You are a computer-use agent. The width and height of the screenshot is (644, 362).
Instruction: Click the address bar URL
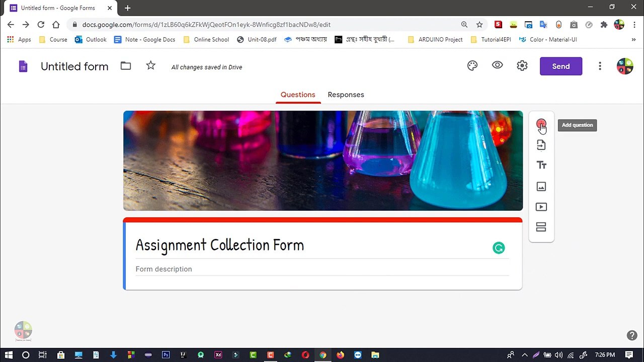coord(206,25)
